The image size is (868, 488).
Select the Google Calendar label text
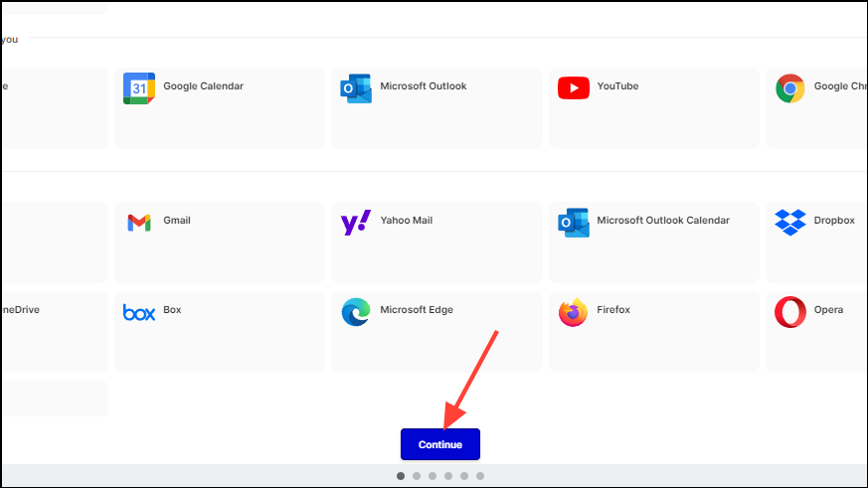click(x=203, y=85)
